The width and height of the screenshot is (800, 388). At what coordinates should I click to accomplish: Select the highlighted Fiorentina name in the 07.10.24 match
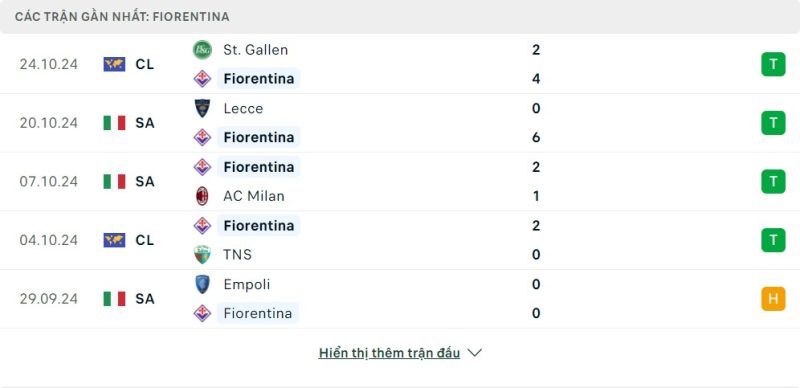point(259,167)
